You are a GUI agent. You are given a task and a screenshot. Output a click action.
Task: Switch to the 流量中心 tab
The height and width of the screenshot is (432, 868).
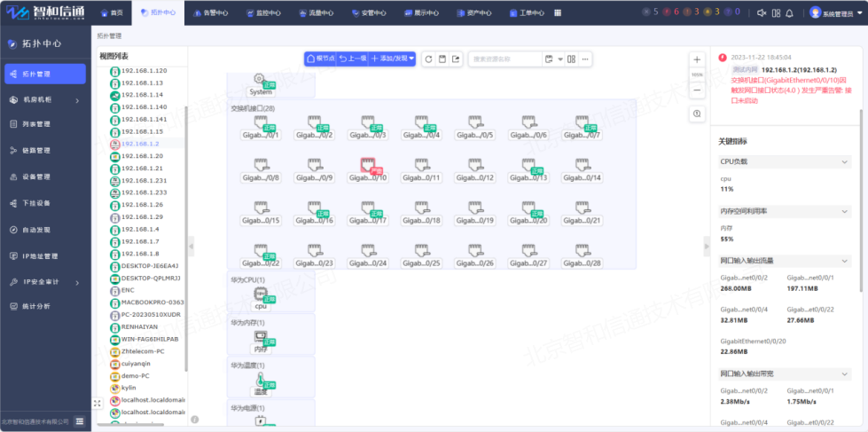tap(317, 12)
